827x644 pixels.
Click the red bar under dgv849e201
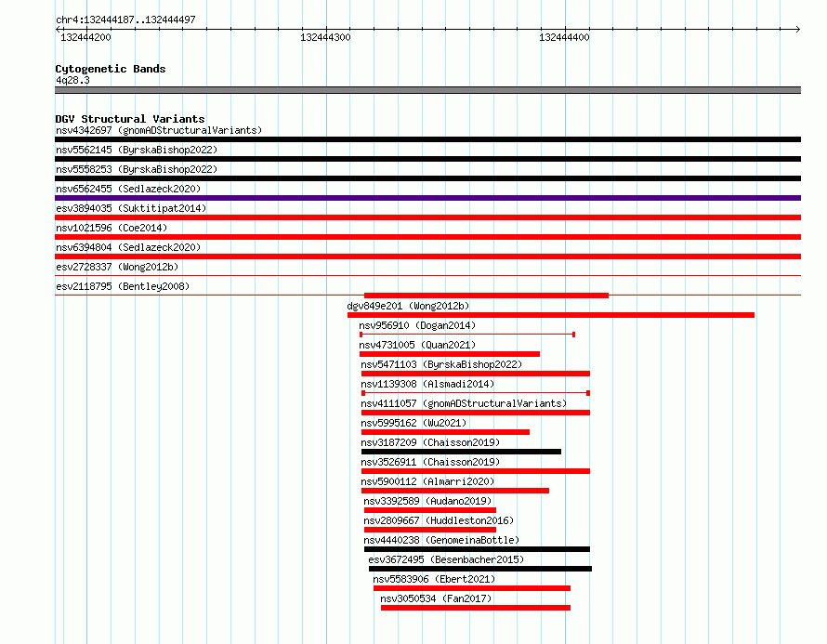[551, 315]
